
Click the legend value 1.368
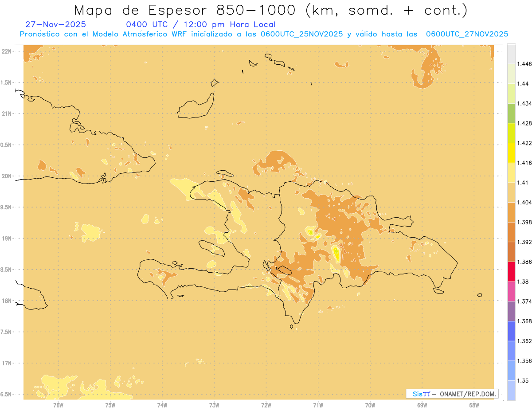(x=525, y=321)
